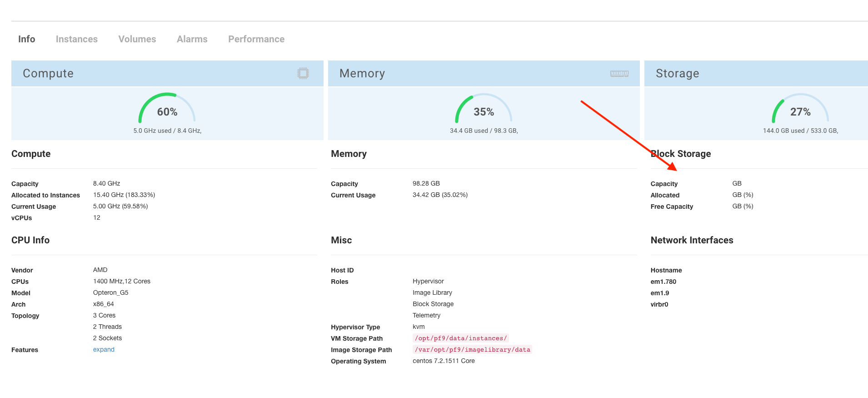Click the 34.42 GB (35.02%) value

point(440,195)
